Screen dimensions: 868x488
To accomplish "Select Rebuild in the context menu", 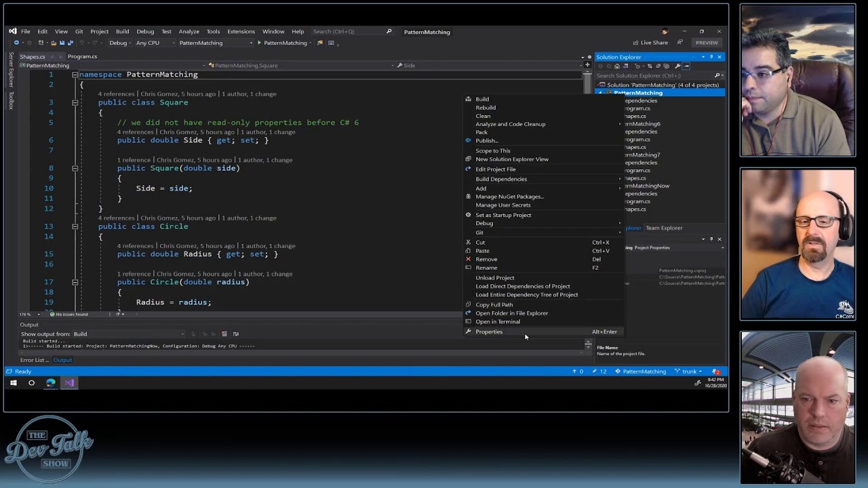I will pos(542,107).
